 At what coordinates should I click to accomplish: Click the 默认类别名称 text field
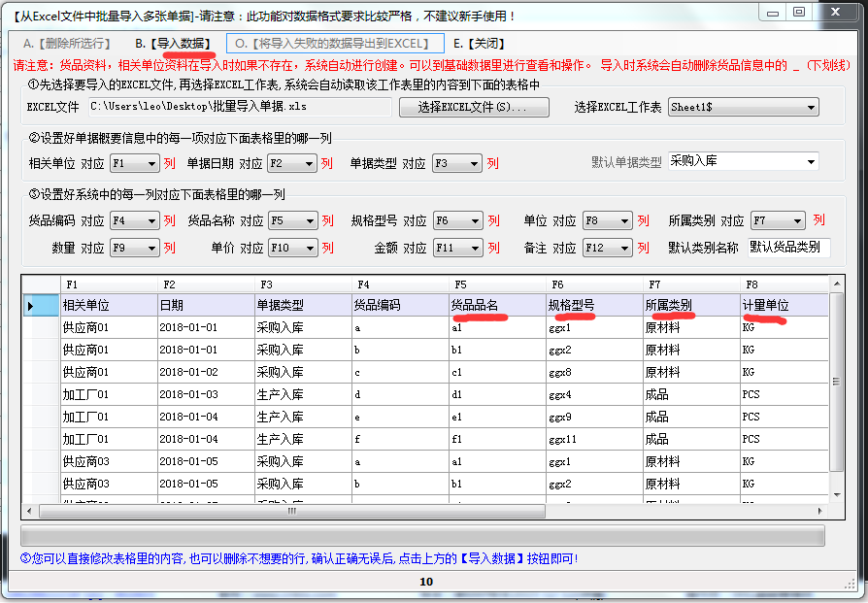(788, 248)
